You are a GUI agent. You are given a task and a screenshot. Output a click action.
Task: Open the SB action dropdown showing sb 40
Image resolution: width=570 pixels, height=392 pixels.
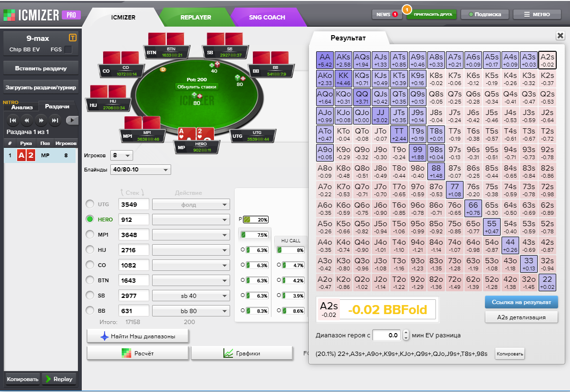(x=191, y=296)
